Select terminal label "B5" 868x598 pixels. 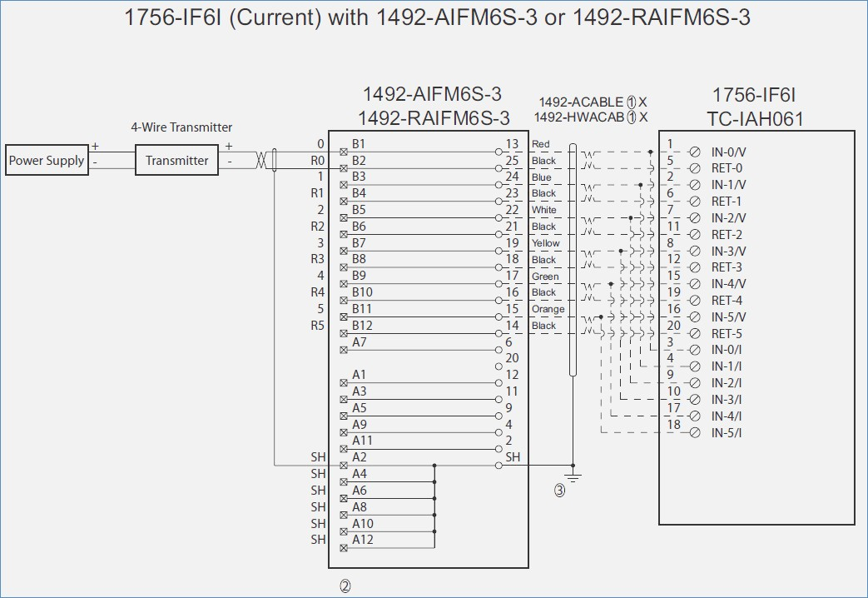point(359,210)
